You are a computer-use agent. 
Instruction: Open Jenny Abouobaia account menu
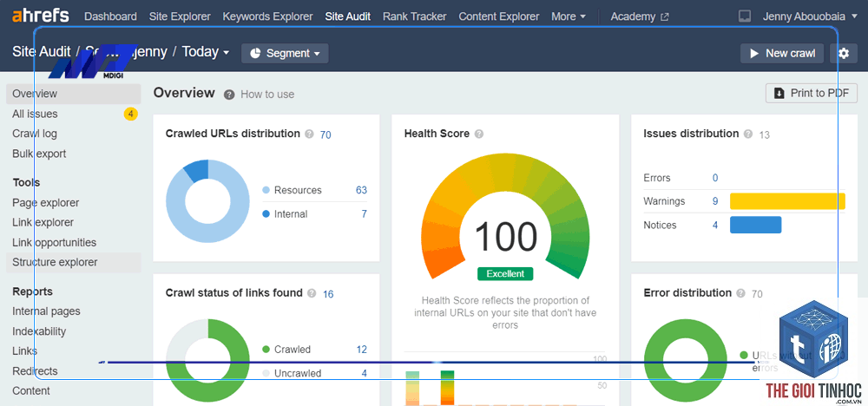pyautogui.click(x=809, y=16)
